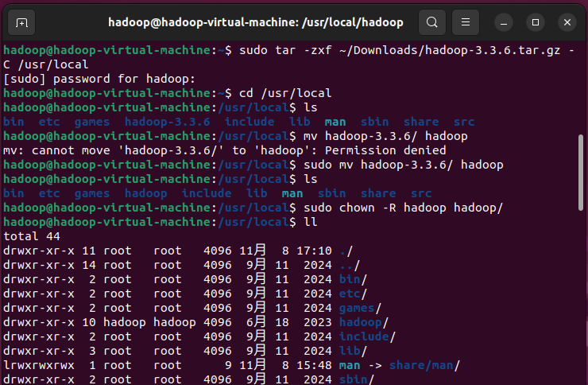Open the hamburger menu
Viewport: 588px width, 385px height.
pyautogui.click(x=466, y=22)
